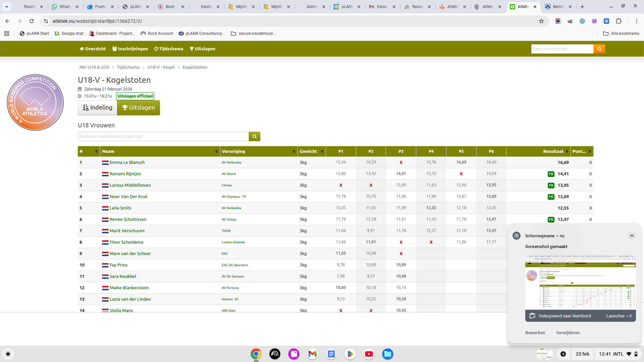Open Gmail from the shelf
644x362 pixels.
tap(312, 354)
